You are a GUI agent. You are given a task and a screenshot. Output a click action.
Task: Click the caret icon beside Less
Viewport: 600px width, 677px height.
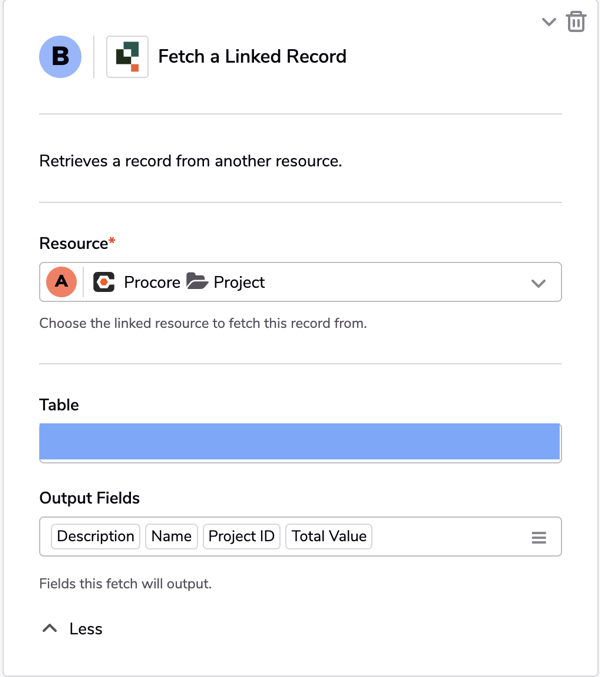click(x=50, y=628)
